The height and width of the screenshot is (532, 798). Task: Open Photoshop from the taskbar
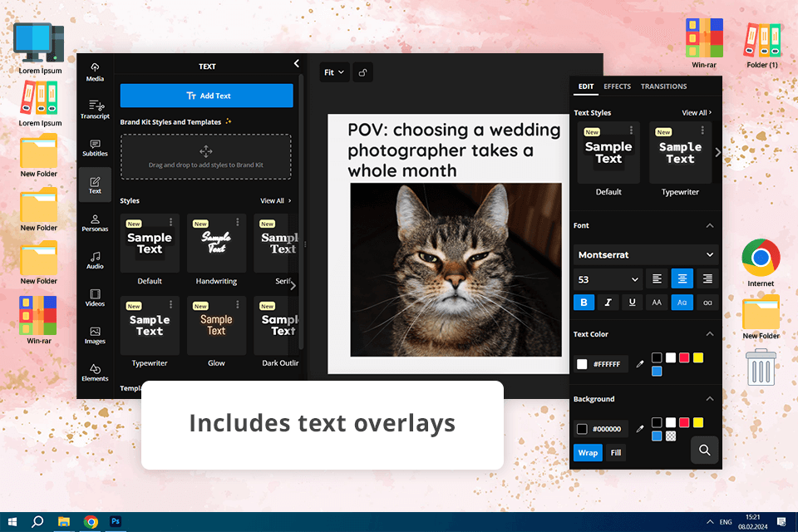(116, 521)
